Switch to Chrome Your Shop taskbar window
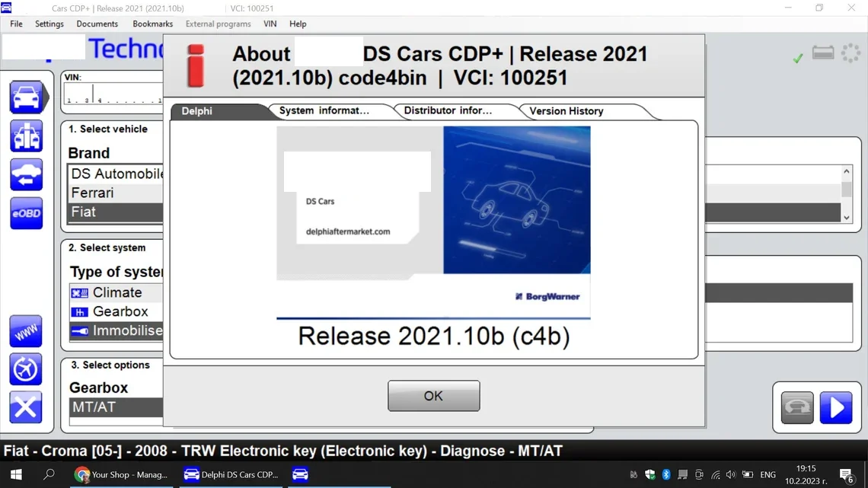Image resolution: width=868 pixels, height=488 pixels. [121, 475]
